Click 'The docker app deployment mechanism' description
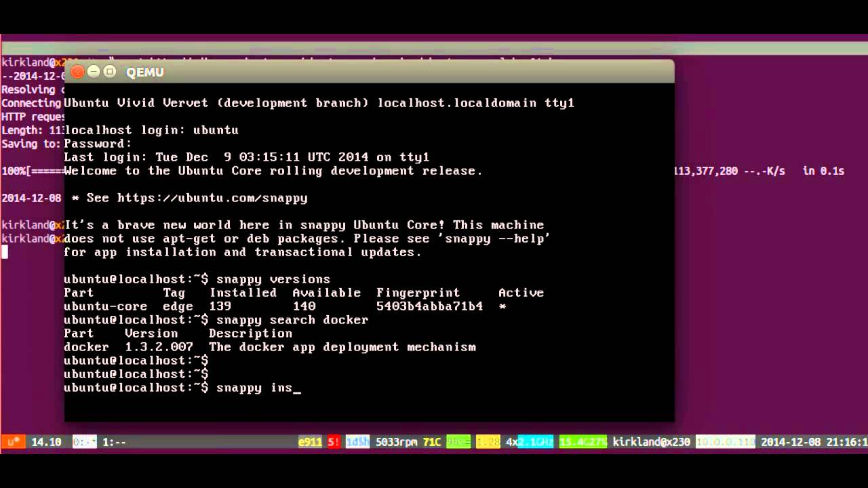Image resolution: width=868 pixels, height=488 pixels. [x=342, y=347]
